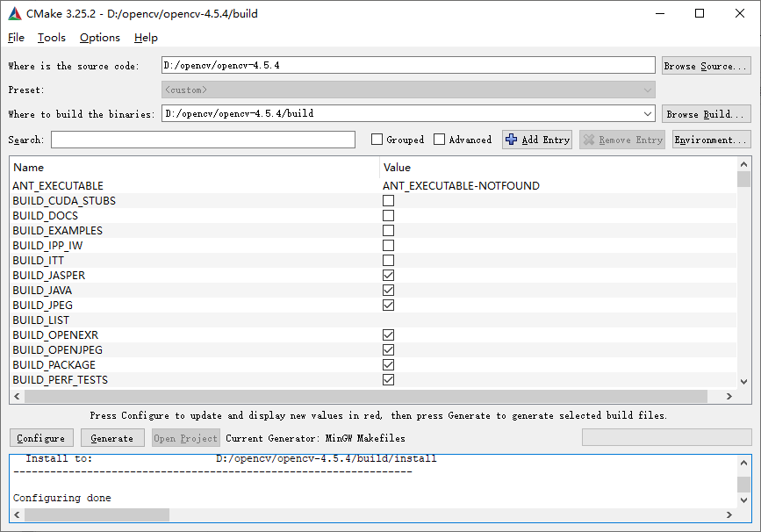Uncheck the BUILD_PERF_TESTS option
Image resolution: width=761 pixels, height=532 pixels.
coord(388,379)
